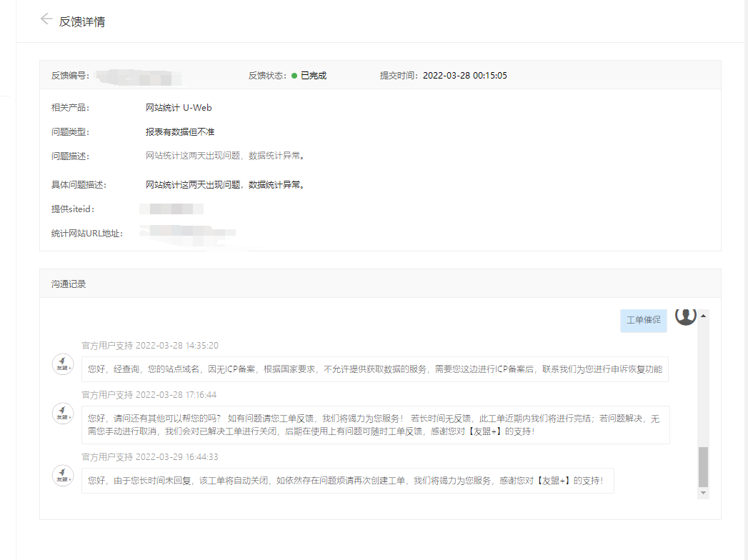Click the submit time 2022-03-28 00:15:05
This screenshot has height=560, width=748.
(x=465, y=76)
